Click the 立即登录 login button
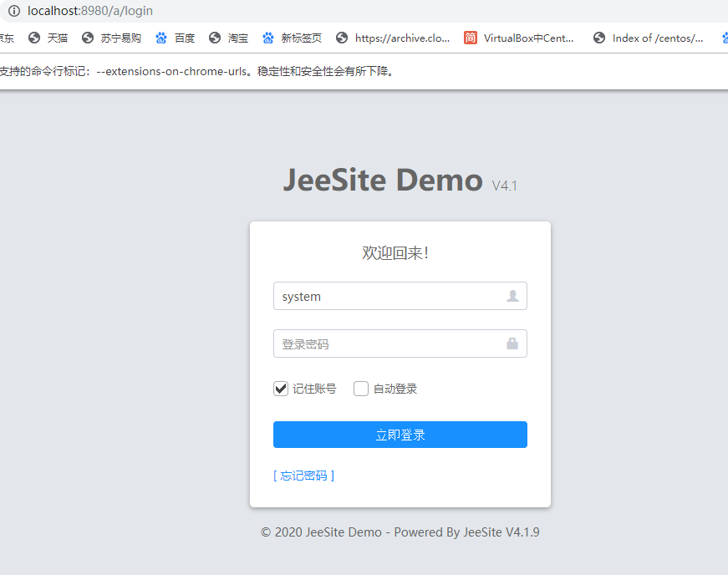728x575 pixels. tap(400, 435)
